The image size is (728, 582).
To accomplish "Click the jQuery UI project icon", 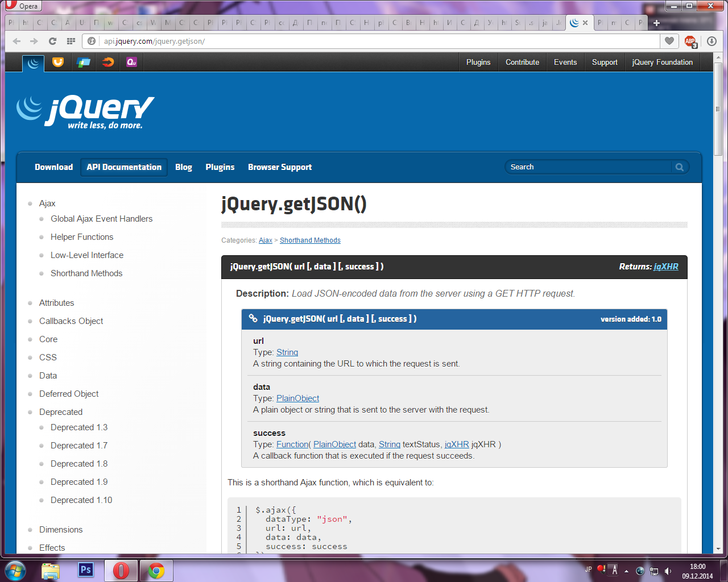I will 58,63.
